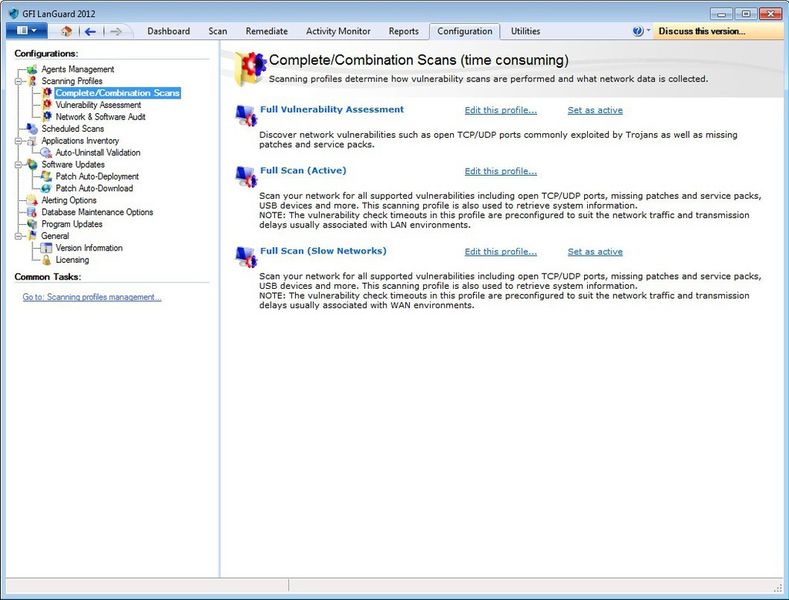The image size is (789, 600).
Task: Click the Scanning Profiles icon
Action: [x=32, y=81]
